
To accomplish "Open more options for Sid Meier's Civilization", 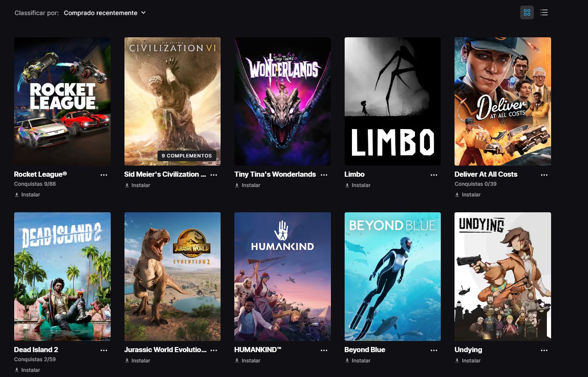I will pyautogui.click(x=214, y=175).
